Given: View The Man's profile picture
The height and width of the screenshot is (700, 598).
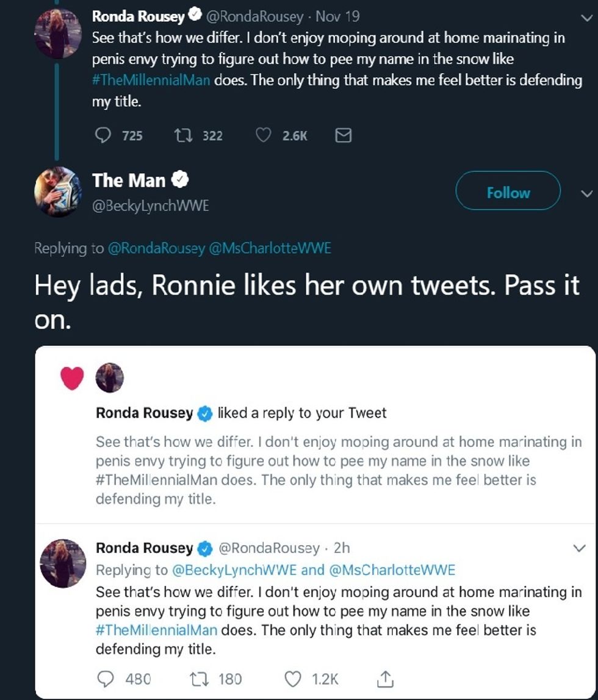Looking at the screenshot, I should (58, 191).
